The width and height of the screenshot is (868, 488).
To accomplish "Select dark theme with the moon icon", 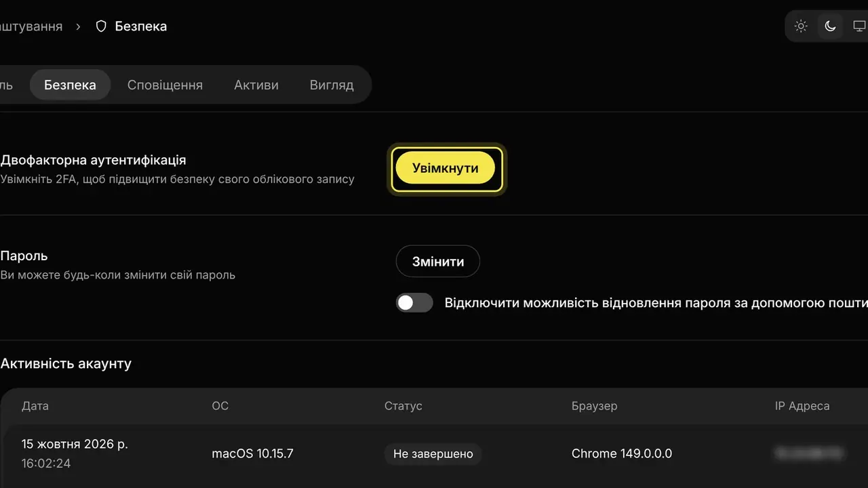I will click(x=830, y=26).
